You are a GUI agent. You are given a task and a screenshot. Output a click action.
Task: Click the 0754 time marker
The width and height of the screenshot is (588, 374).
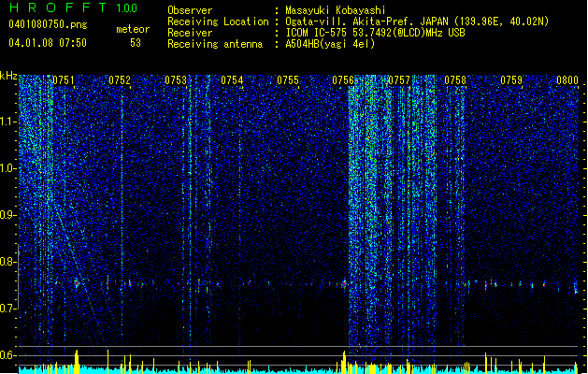click(232, 80)
